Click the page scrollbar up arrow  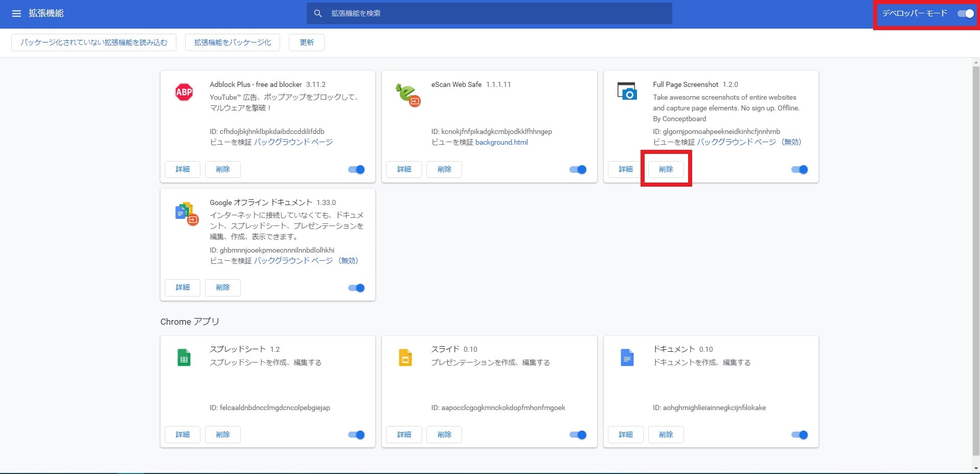(976, 62)
